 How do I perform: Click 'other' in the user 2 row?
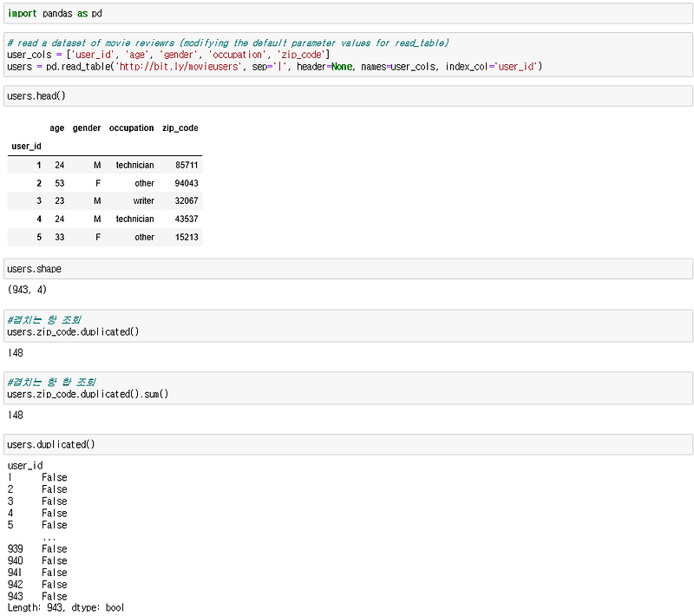coord(144,183)
